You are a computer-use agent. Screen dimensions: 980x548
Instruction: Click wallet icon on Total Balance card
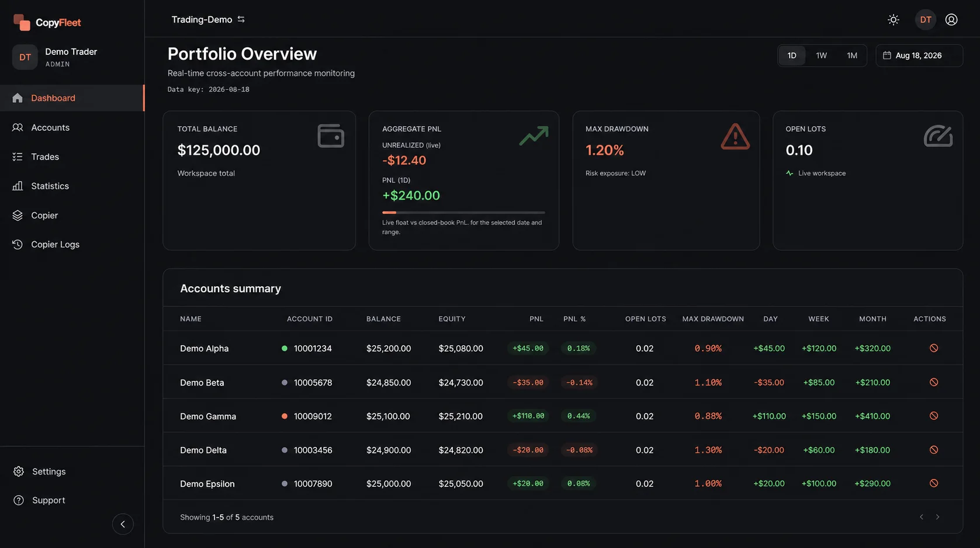331,136
